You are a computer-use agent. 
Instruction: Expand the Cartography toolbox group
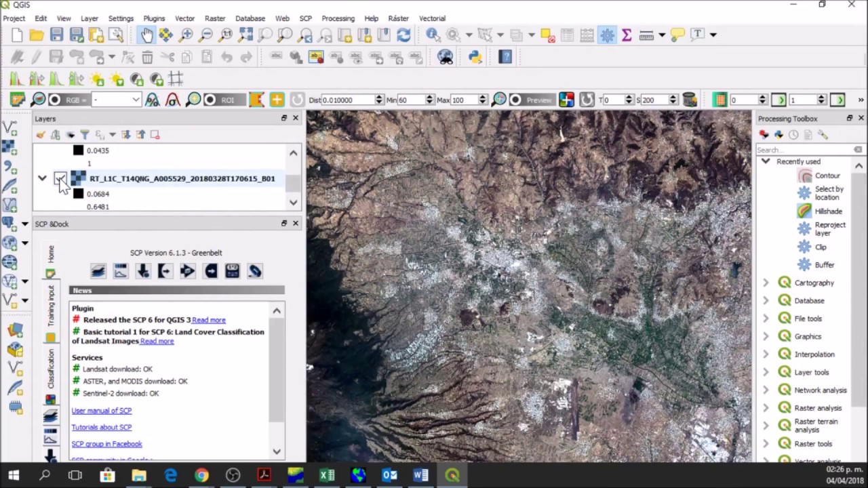[766, 283]
